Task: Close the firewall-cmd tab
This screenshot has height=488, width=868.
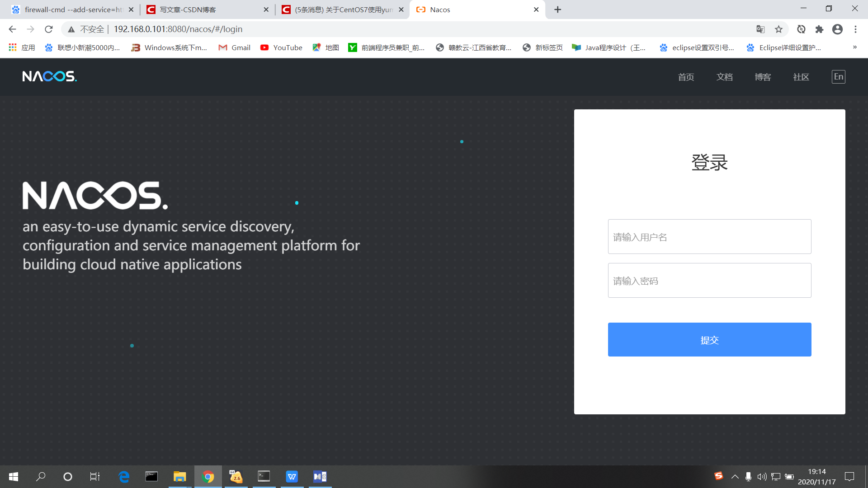Action: [x=131, y=9]
